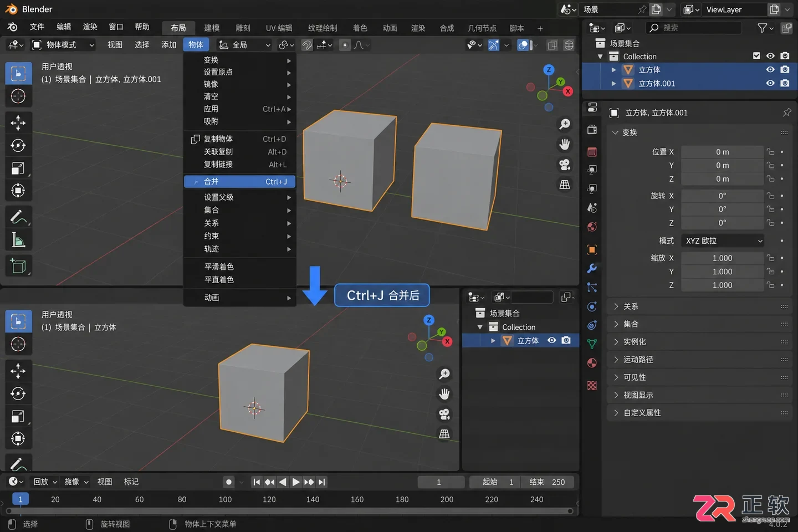Open the XYZ 欧拉 rotation mode dropdown
798x532 pixels.
click(723, 241)
